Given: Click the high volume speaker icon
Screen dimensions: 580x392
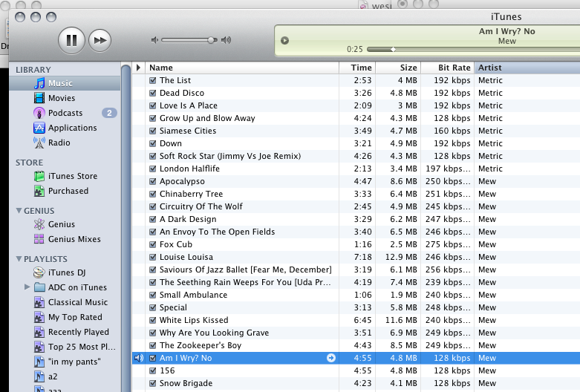Looking at the screenshot, I should point(226,40).
